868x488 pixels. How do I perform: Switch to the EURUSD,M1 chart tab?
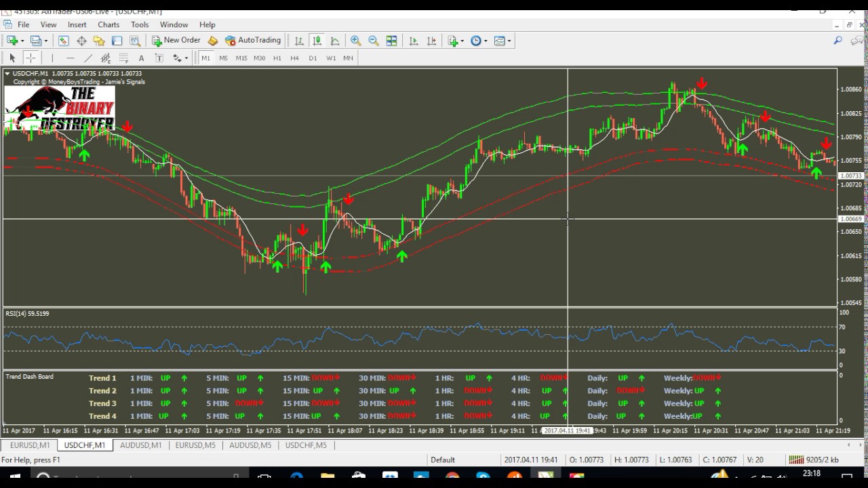[30, 445]
